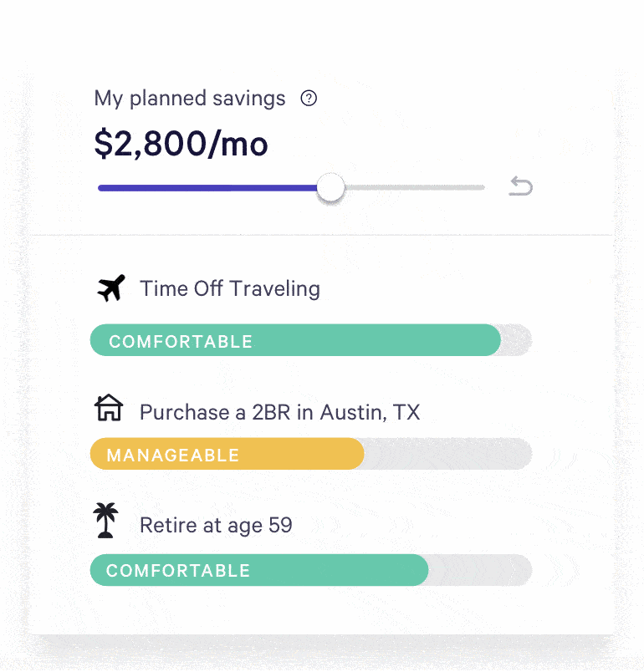Select the Retire at age 59 goal
This screenshot has width=644, height=672.
click(x=216, y=526)
